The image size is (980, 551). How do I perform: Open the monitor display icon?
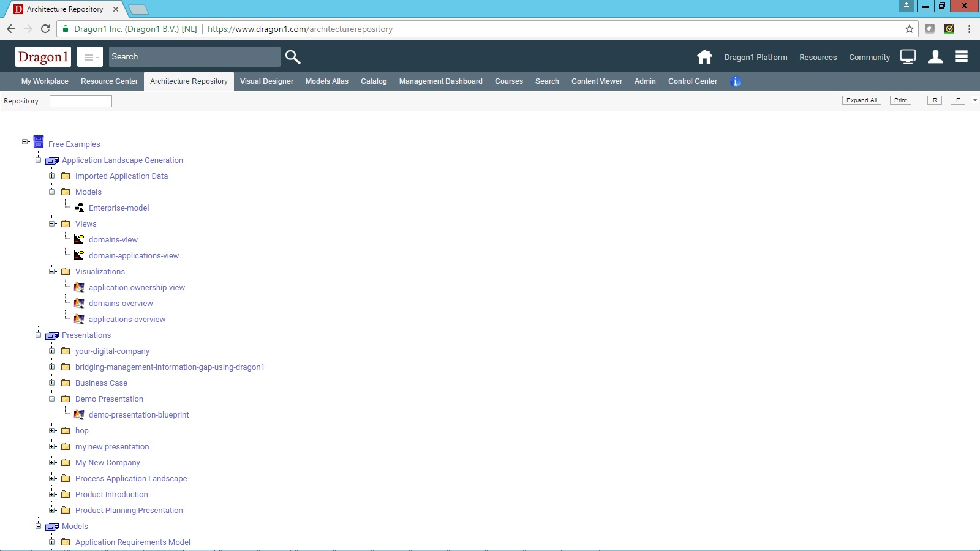(908, 57)
